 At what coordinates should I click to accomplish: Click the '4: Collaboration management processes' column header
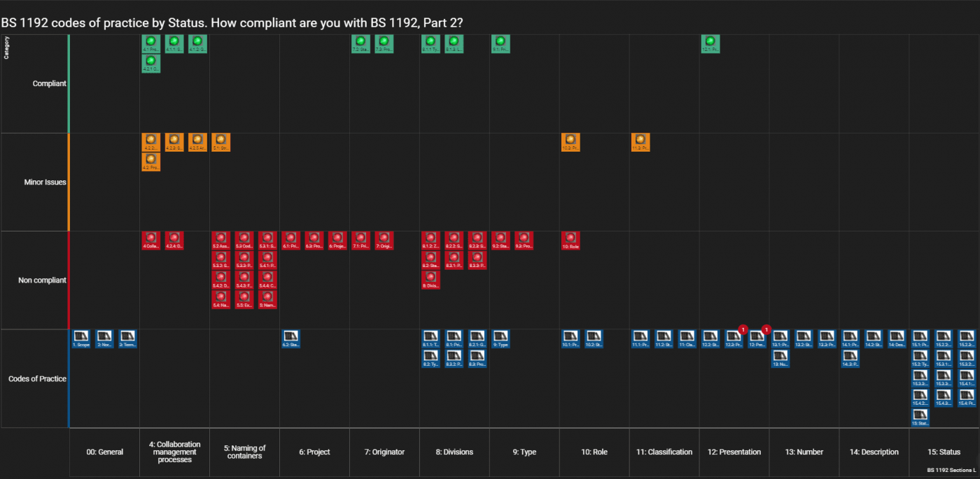pos(174,452)
